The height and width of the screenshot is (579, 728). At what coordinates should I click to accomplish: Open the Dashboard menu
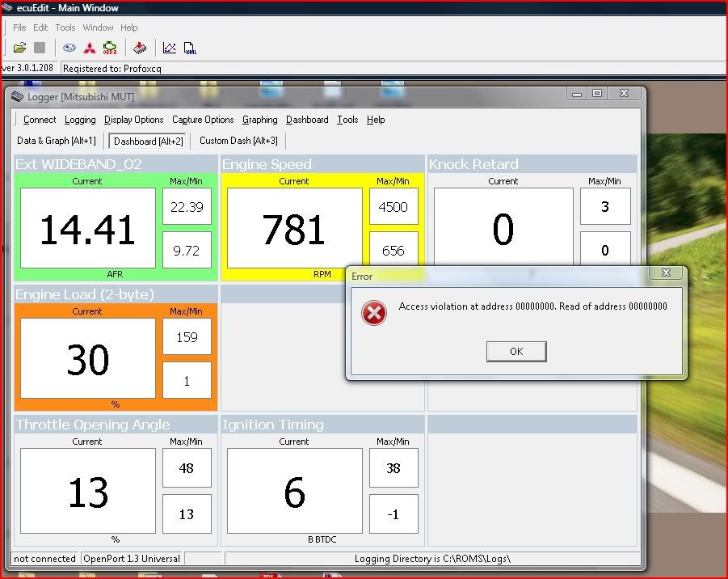click(307, 120)
